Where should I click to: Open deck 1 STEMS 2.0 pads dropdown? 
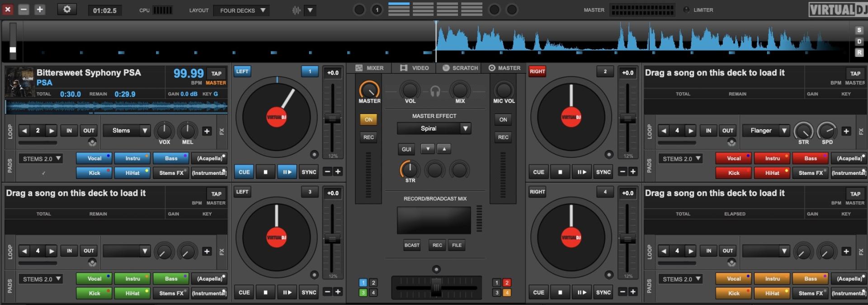40,159
